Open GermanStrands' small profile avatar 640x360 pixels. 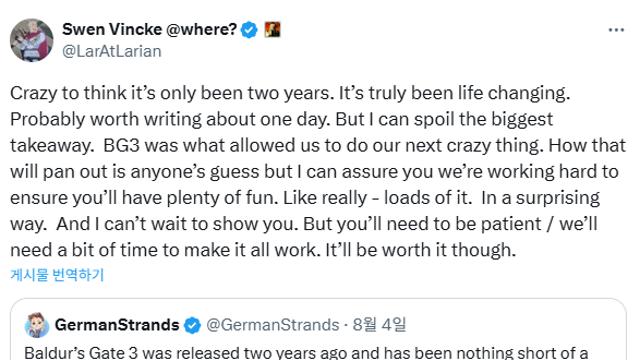pyautogui.click(x=37, y=325)
